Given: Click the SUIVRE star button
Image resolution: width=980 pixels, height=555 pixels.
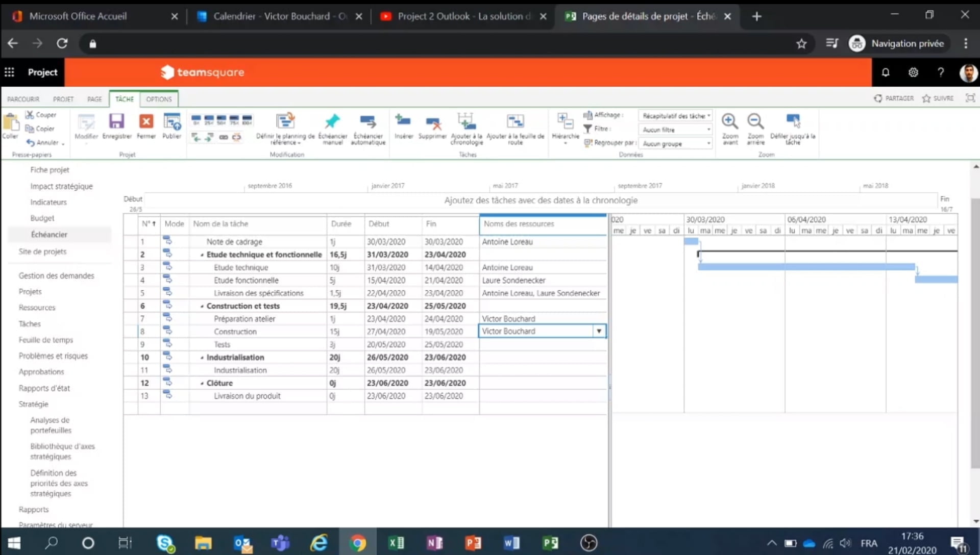Looking at the screenshot, I should click(x=938, y=98).
